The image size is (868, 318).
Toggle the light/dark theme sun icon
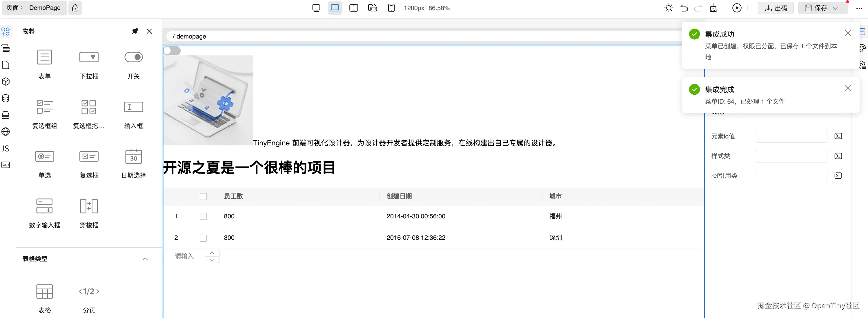(669, 8)
